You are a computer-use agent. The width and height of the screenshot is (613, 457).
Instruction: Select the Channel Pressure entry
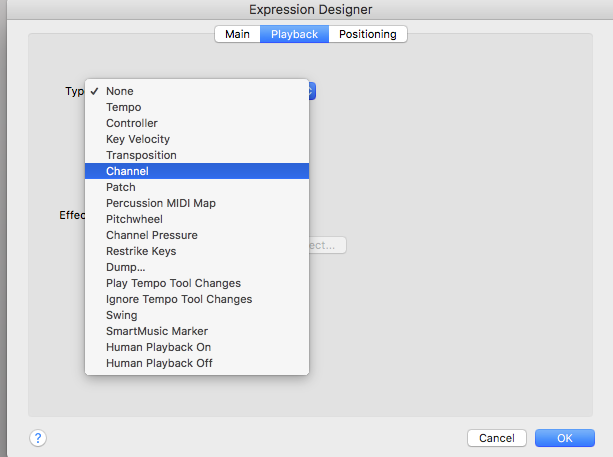click(152, 235)
